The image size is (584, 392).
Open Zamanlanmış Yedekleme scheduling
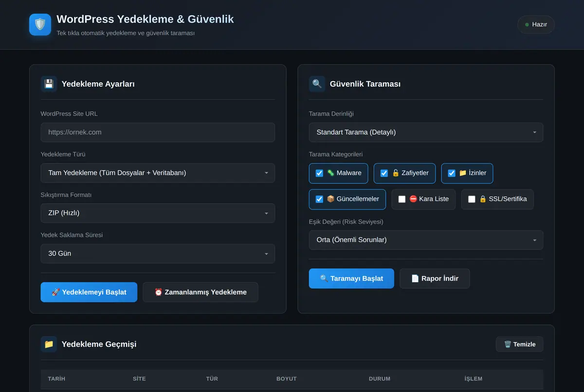[x=201, y=292]
